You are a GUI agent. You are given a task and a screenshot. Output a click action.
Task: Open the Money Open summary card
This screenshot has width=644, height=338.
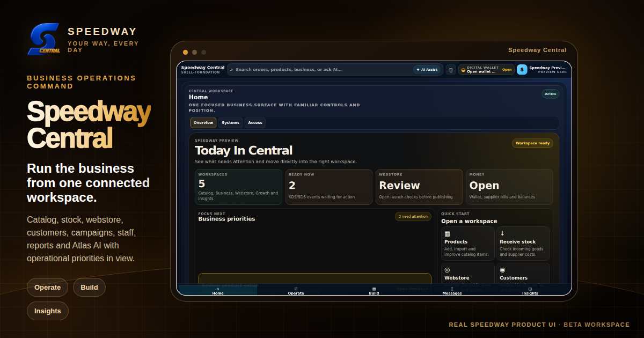coord(509,187)
